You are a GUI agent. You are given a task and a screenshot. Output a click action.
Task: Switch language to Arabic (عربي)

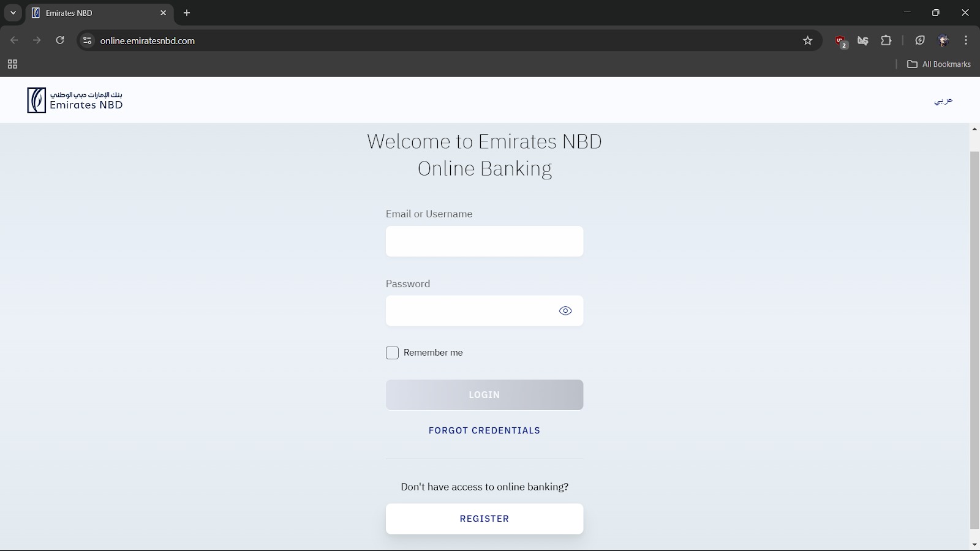(943, 100)
